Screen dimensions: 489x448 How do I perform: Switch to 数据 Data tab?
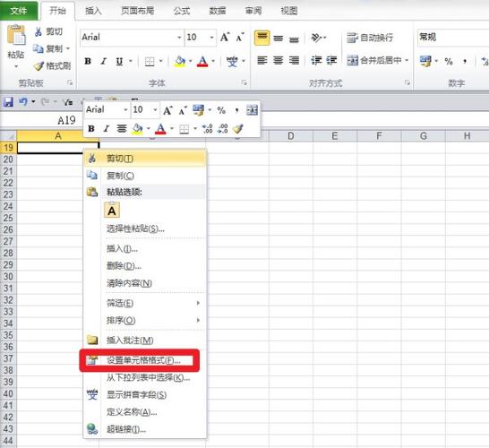pos(218,11)
